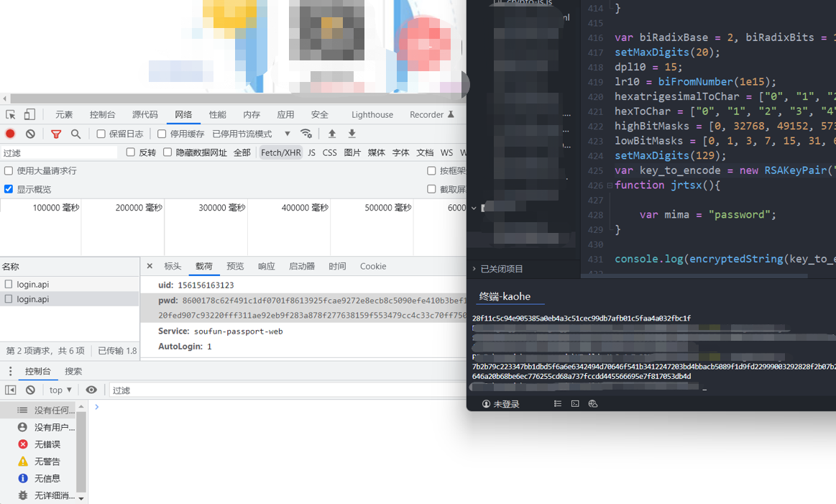Open the top context selector dropdown
The image size is (836, 504).
point(60,390)
